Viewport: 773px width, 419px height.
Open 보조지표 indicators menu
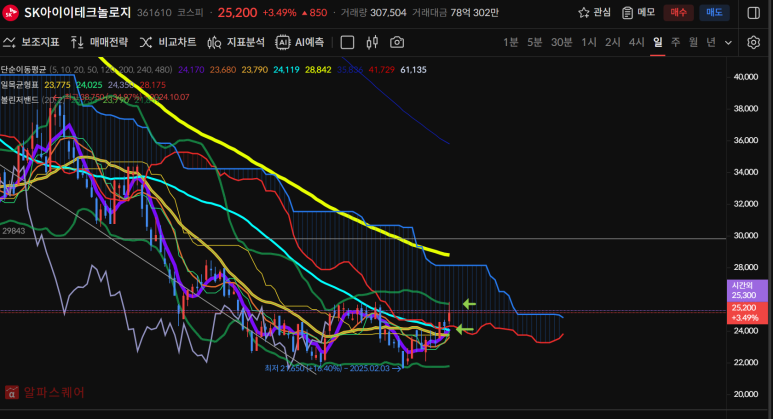(x=31, y=42)
